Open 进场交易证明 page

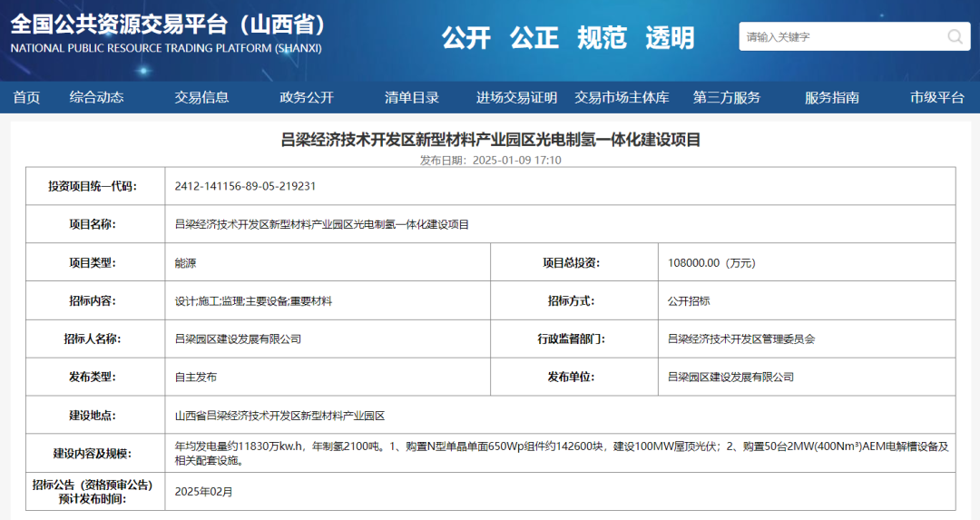pos(516,97)
